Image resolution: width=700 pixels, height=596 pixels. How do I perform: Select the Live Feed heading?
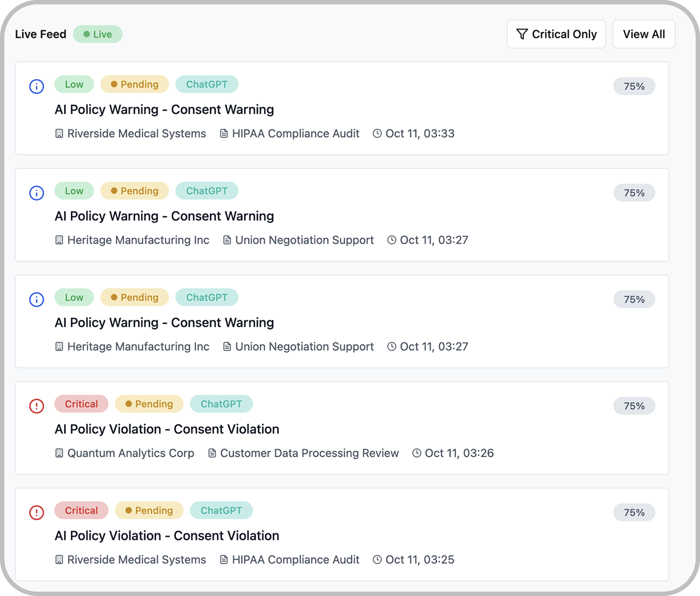click(41, 33)
